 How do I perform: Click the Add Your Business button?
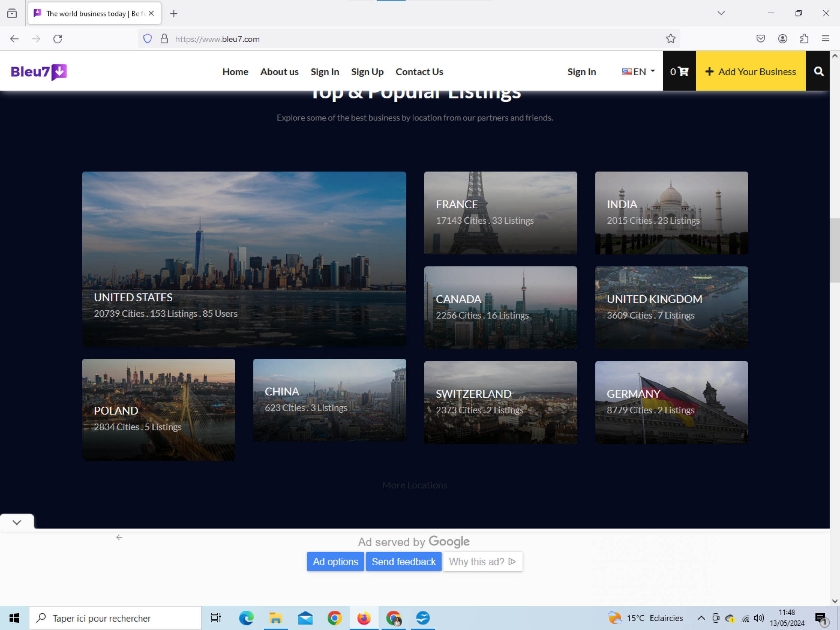click(750, 71)
